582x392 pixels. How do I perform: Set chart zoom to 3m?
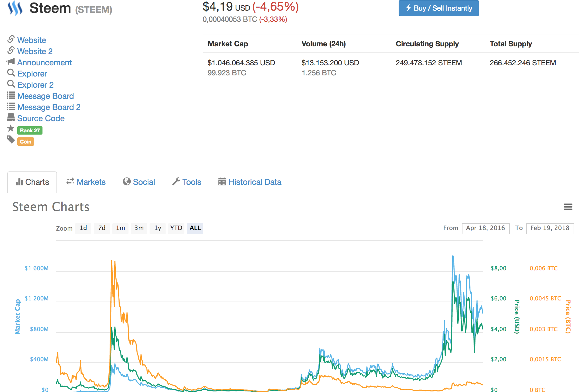tap(139, 228)
